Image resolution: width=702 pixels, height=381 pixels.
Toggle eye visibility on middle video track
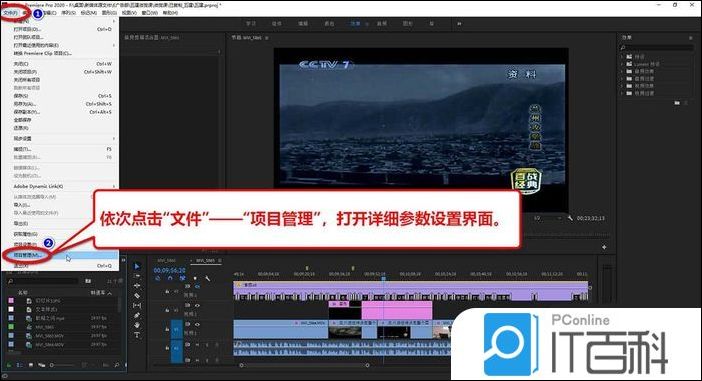click(x=197, y=305)
